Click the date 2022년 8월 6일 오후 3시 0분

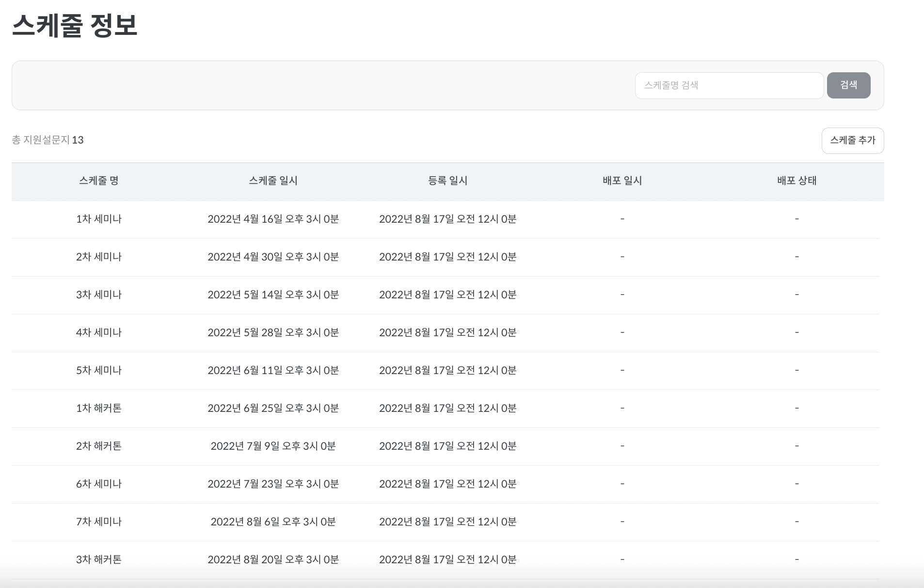click(x=273, y=522)
